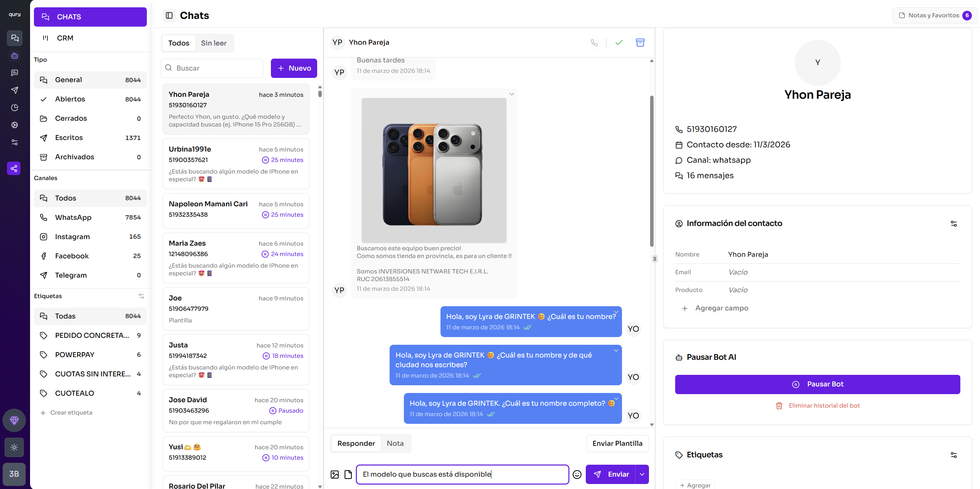Filter by Instagram channel
Image resolution: width=980 pixels, height=489 pixels.
[x=90, y=237]
